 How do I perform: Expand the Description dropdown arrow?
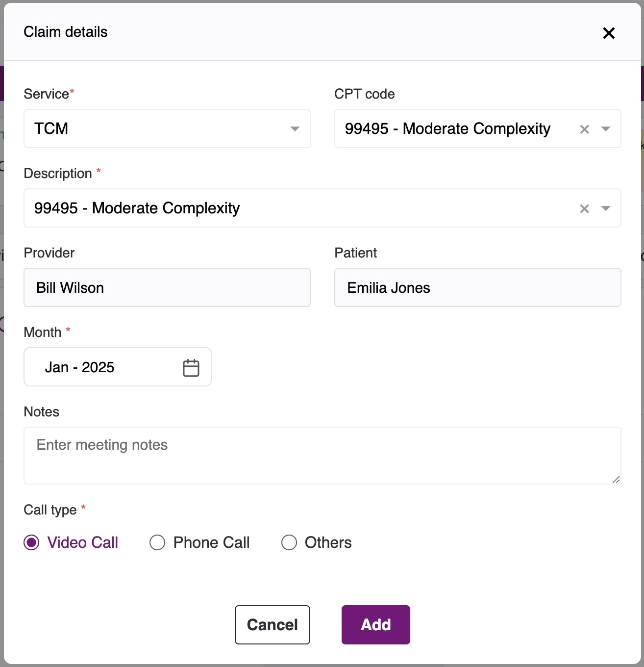(606, 208)
